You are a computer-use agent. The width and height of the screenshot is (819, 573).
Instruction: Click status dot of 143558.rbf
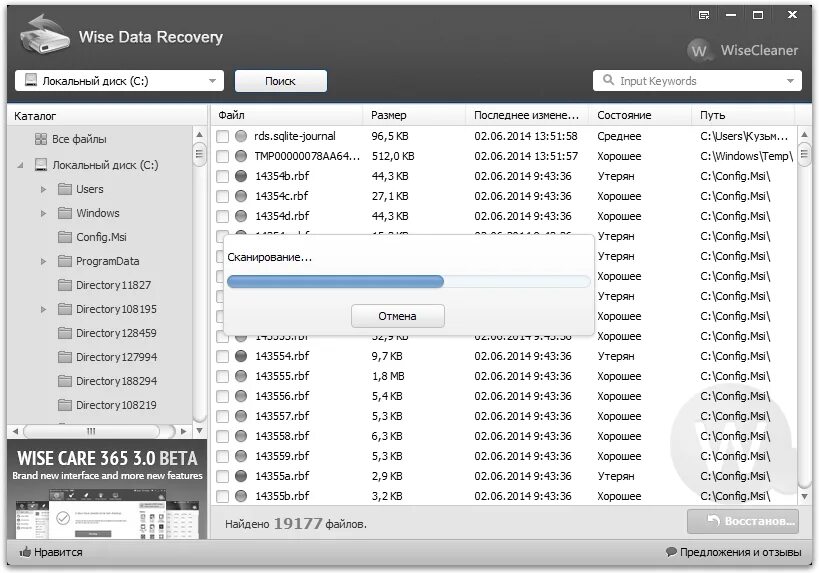[241, 436]
